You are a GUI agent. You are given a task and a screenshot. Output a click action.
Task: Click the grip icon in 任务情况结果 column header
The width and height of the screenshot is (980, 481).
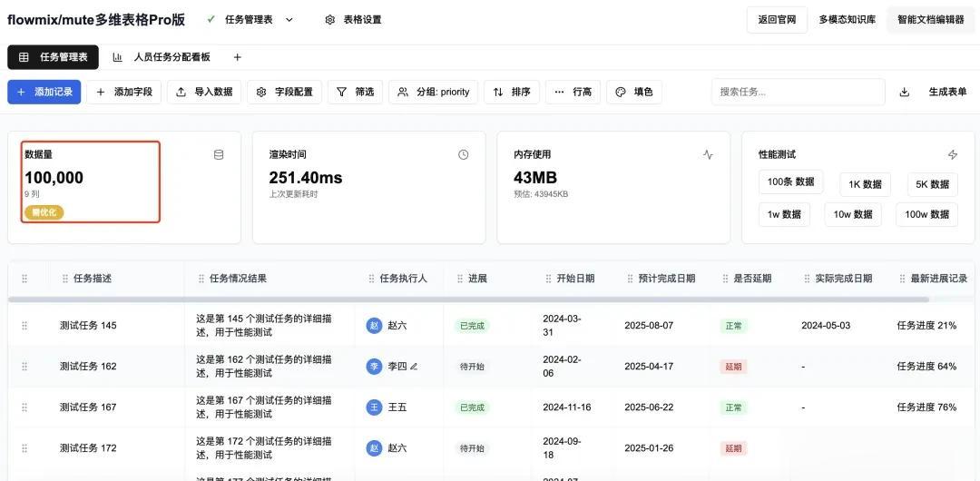[201, 279]
